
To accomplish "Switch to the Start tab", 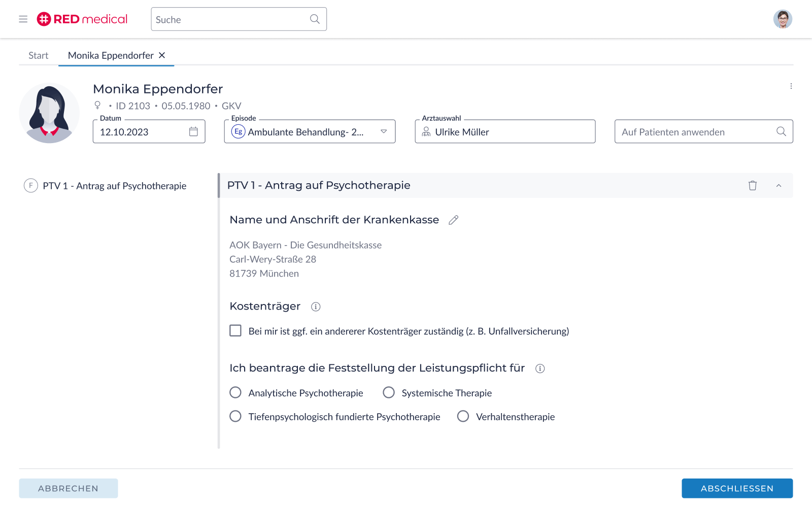I will pos(39,55).
